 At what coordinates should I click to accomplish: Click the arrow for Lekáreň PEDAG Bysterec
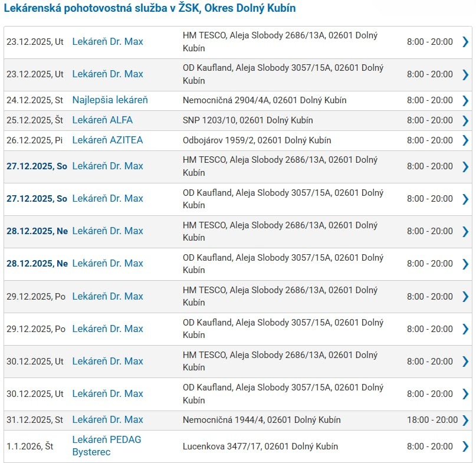465,446
